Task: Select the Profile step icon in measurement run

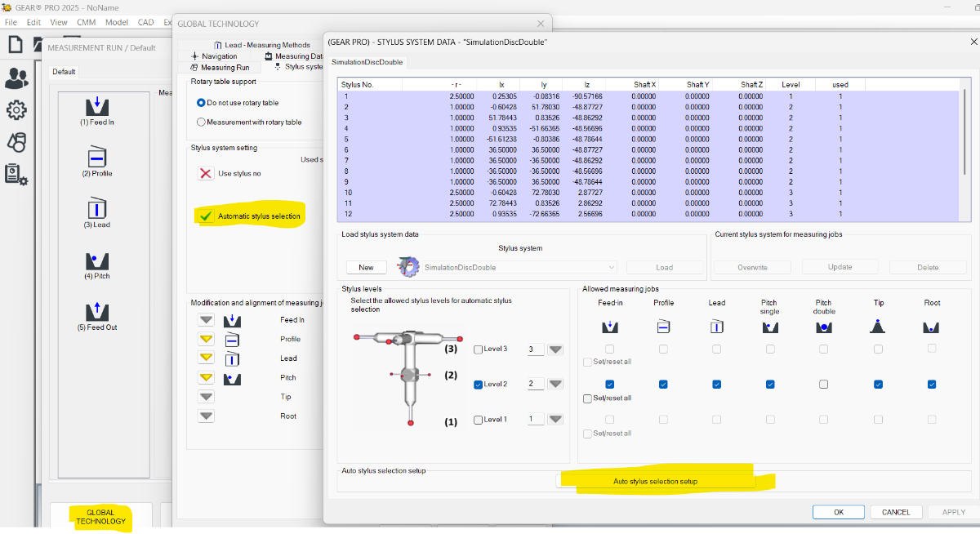Action: coord(97,157)
